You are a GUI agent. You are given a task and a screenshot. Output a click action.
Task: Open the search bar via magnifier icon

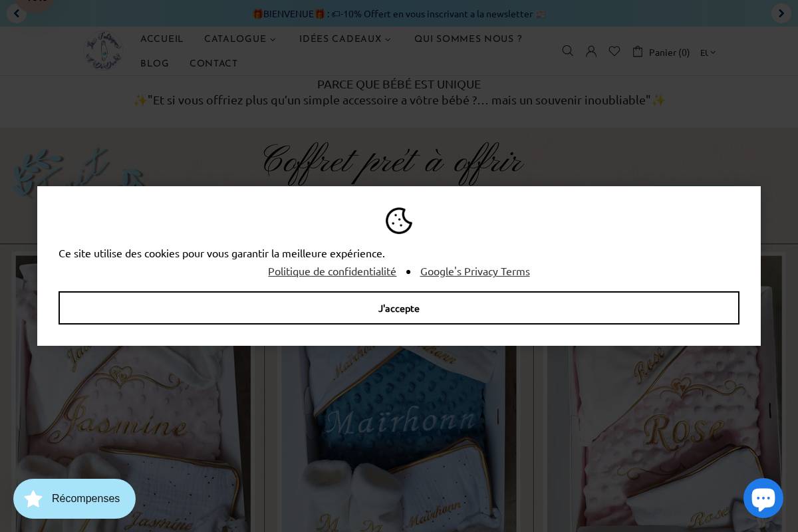coord(567,51)
